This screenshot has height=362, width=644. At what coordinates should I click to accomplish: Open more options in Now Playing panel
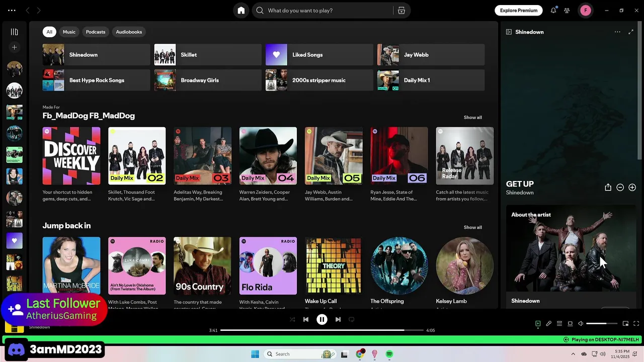[617, 32]
